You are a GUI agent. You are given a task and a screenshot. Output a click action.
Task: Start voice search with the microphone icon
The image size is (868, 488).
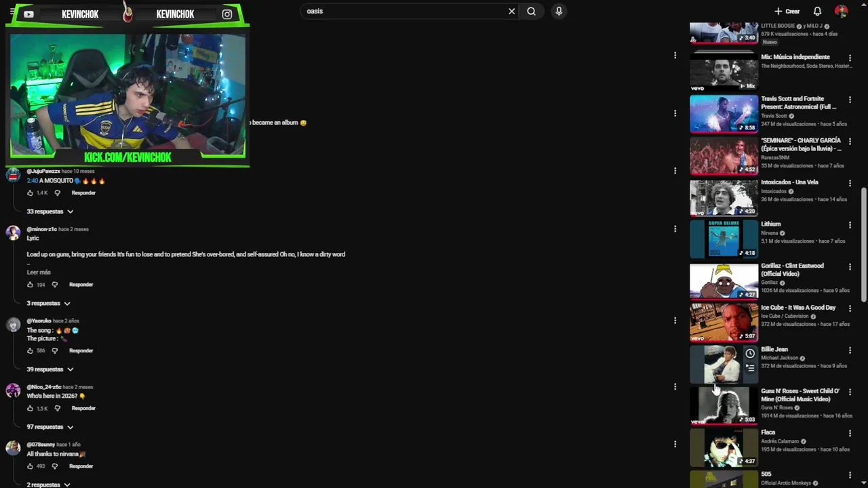(x=559, y=11)
